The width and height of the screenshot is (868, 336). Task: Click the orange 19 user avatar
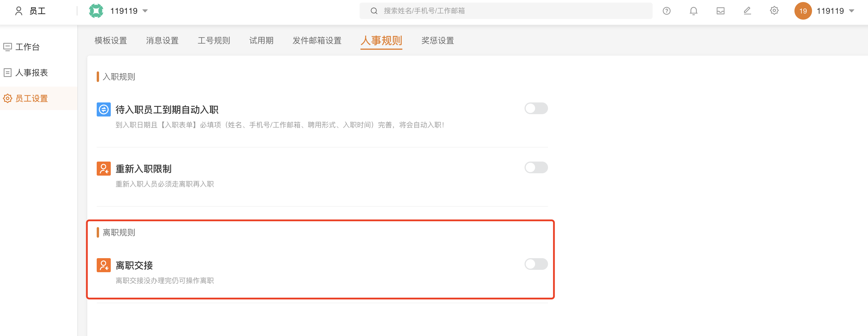(803, 11)
